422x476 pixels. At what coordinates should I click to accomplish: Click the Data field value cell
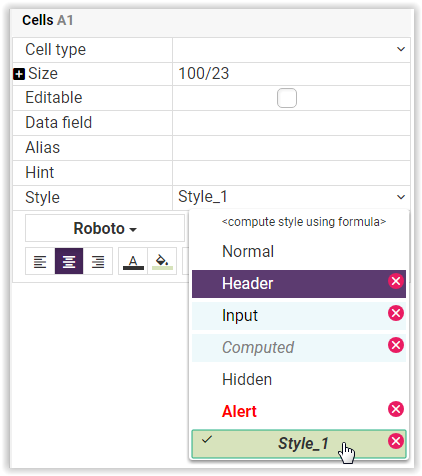coord(291,123)
